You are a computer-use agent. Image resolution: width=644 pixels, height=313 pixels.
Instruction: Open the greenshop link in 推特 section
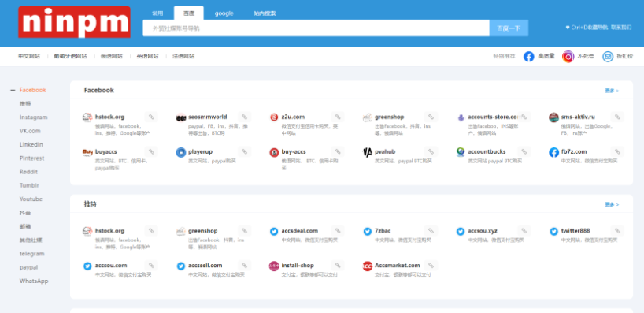pyautogui.click(x=203, y=231)
